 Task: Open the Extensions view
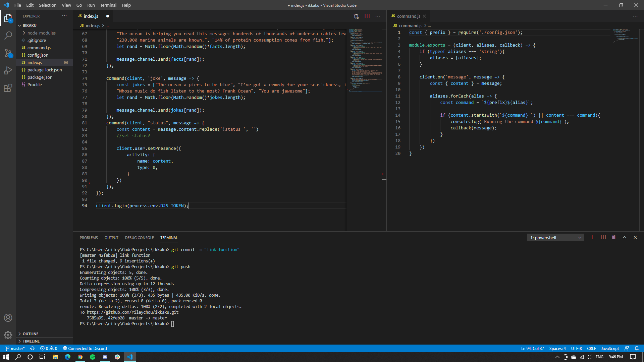8,88
